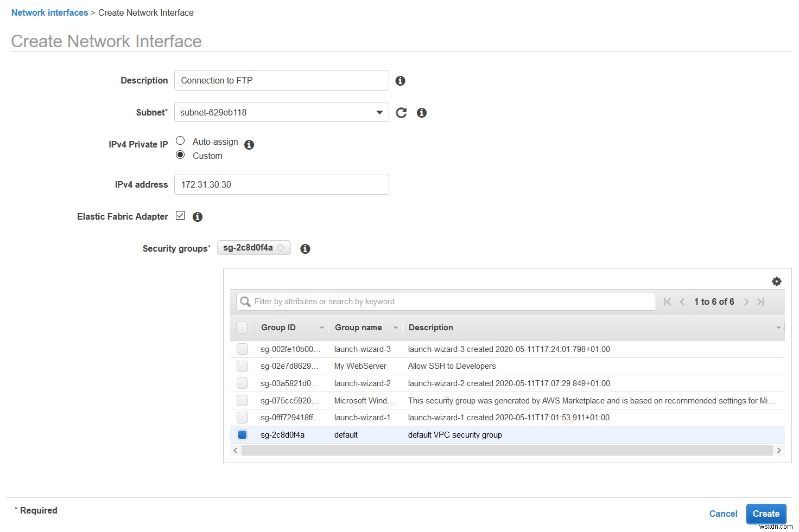Cancel the network interface creation
Screen dimensions: 799x532
[723, 514]
